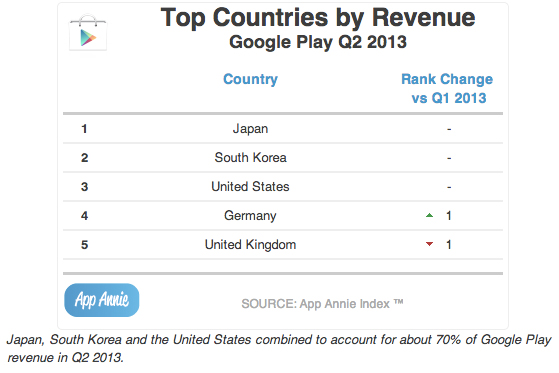Click the Japan row country name
559x373 pixels.
(250, 128)
